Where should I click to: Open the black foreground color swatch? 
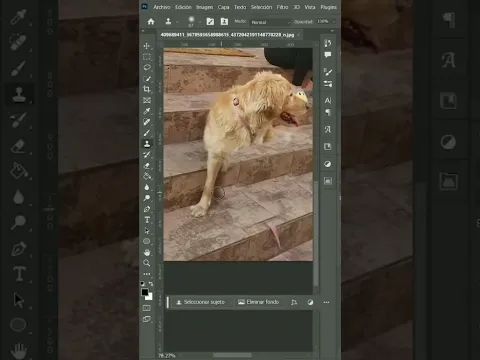pos(145,292)
